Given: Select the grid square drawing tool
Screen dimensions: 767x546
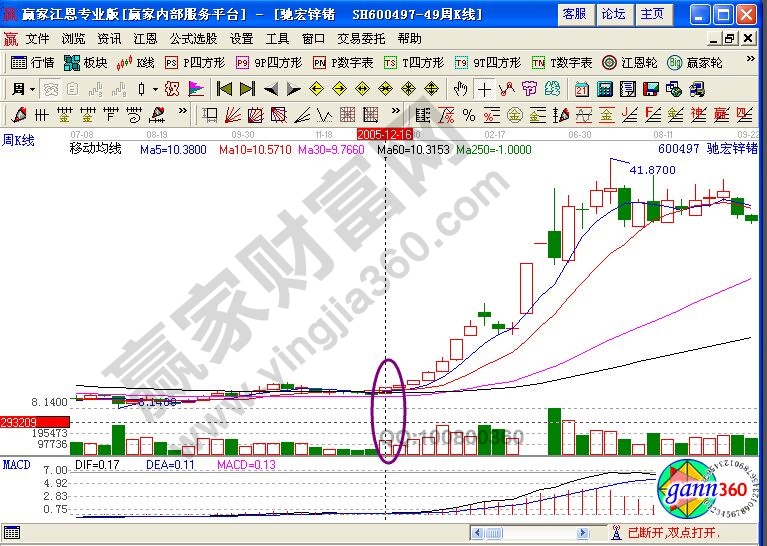Looking at the screenshot, I should [348, 115].
